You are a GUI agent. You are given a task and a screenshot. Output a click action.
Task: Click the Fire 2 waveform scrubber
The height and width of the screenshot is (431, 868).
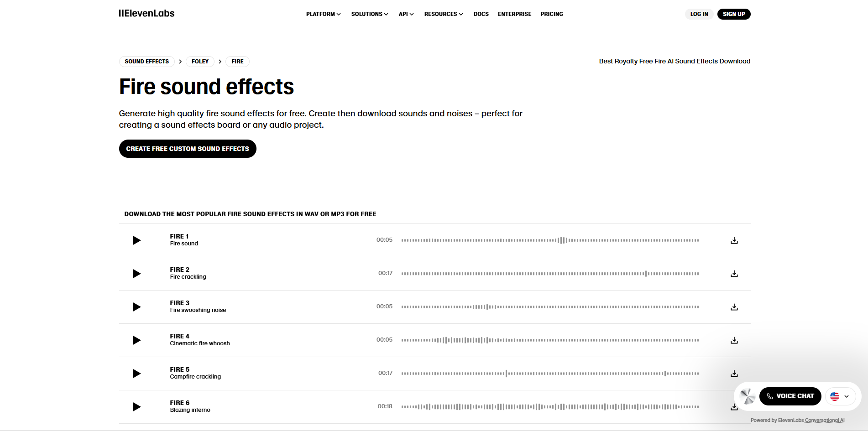(x=549, y=273)
